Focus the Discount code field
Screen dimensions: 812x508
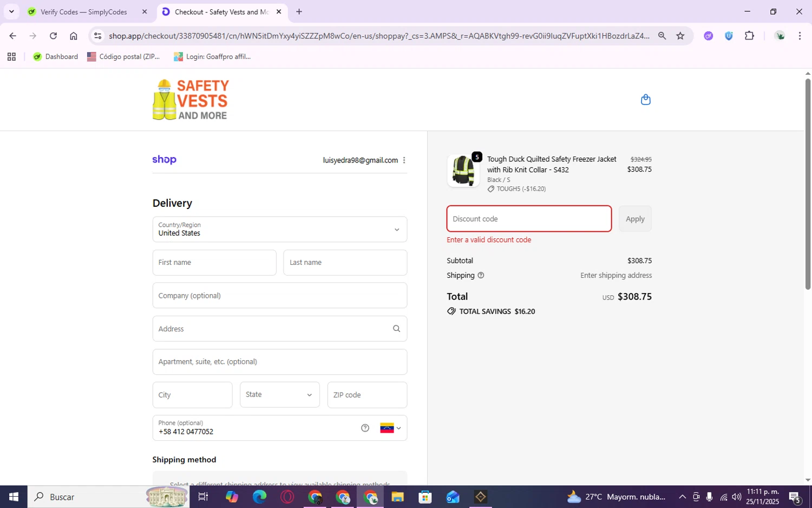pyautogui.click(x=529, y=219)
